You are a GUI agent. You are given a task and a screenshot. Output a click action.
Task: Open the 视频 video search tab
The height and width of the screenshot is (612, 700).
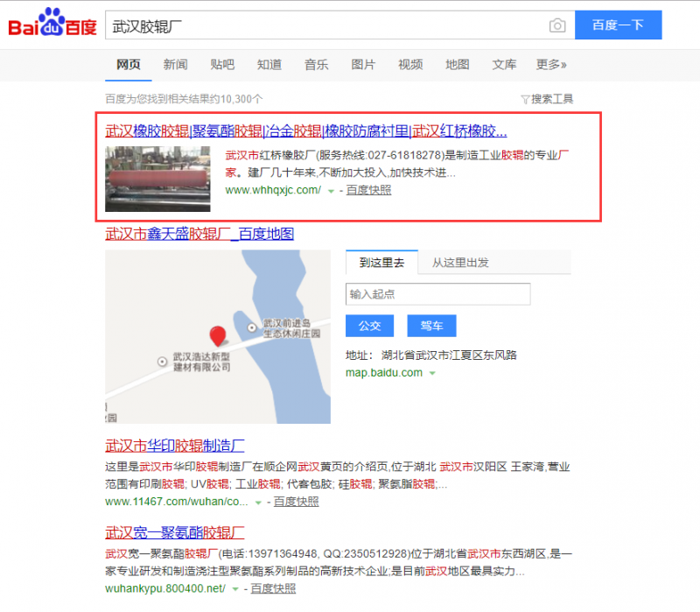[409, 65]
